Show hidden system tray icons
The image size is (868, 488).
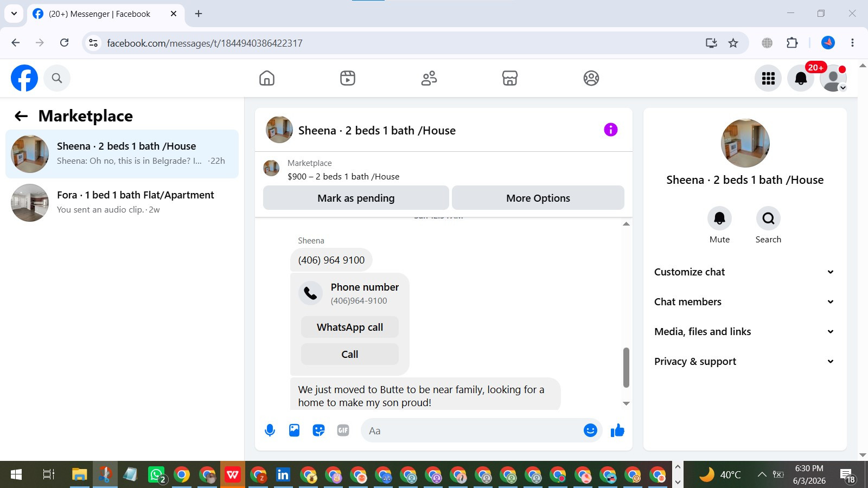click(762, 475)
